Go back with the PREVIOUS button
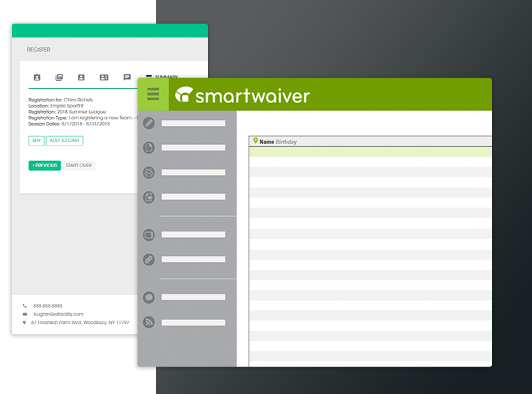The image size is (532, 394). pyautogui.click(x=45, y=165)
